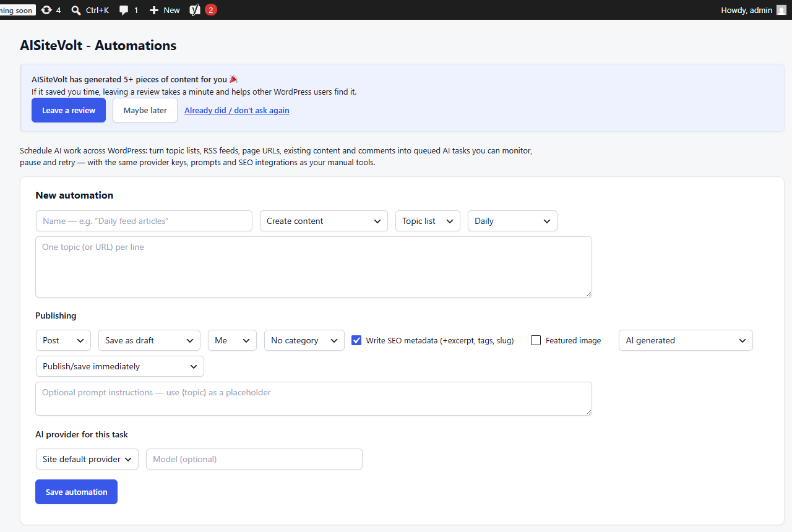Open the Save as draft status dropdown
This screenshot has height=532, width=792.
tap(149, 340)
